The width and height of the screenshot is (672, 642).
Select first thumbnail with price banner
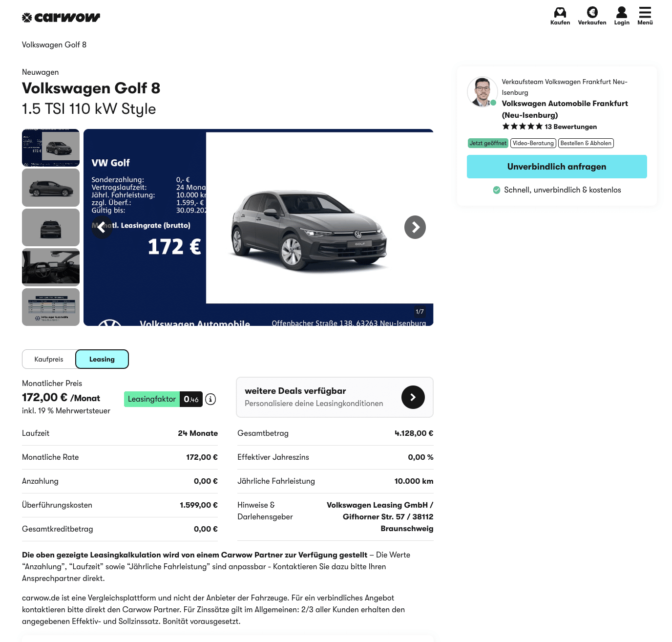(51, 148)
